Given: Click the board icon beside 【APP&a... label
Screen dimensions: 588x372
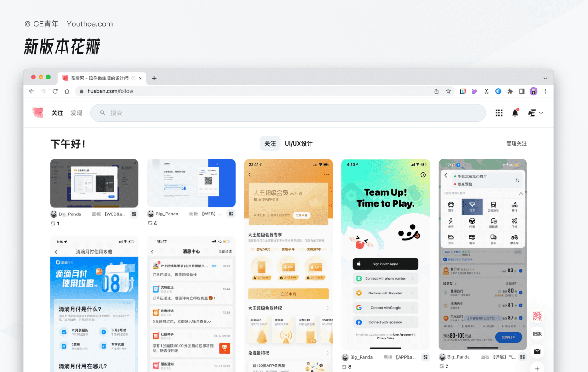Looking at the screenshot, I should [x=425, y=357].
